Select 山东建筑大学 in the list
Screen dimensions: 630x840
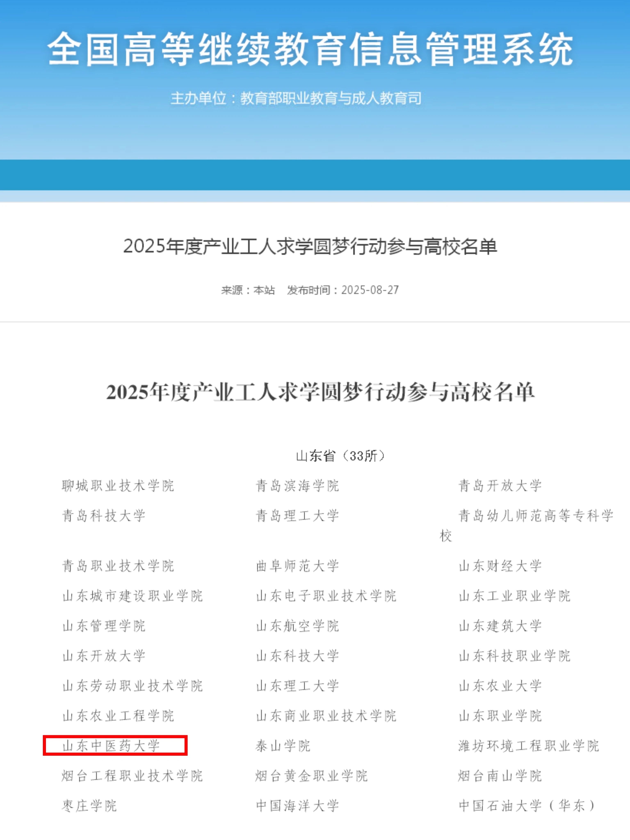coord(500,626)
